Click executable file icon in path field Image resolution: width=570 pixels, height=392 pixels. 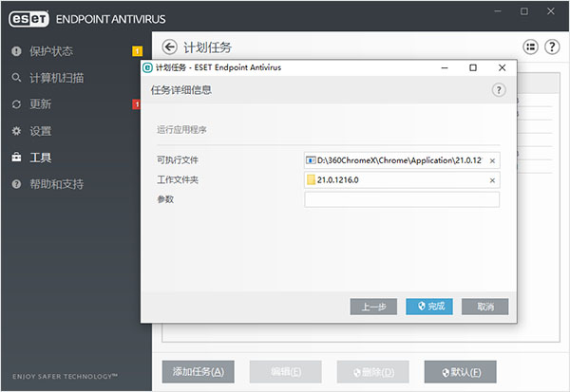pyautogui.click(x=311, y=160)
